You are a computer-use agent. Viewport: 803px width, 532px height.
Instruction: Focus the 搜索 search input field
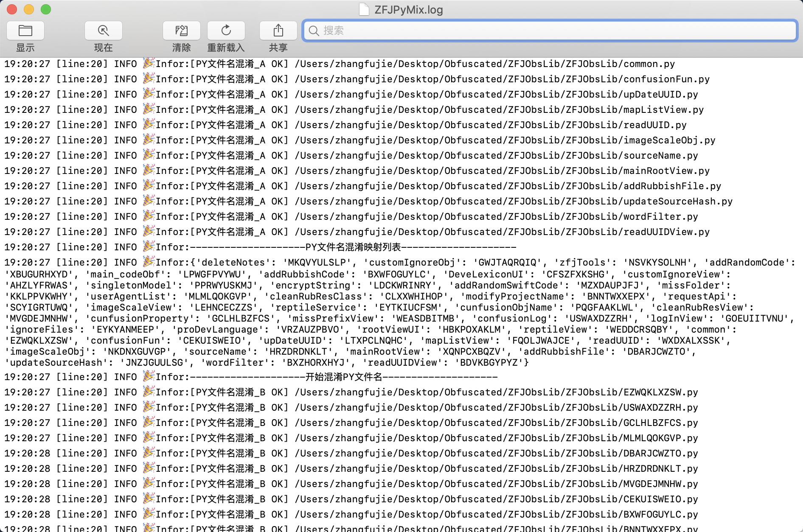(x=550, y=31)
